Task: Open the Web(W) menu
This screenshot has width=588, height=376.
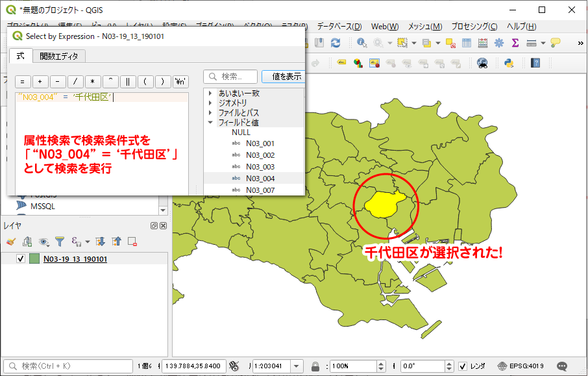Action: coord(385,27)
